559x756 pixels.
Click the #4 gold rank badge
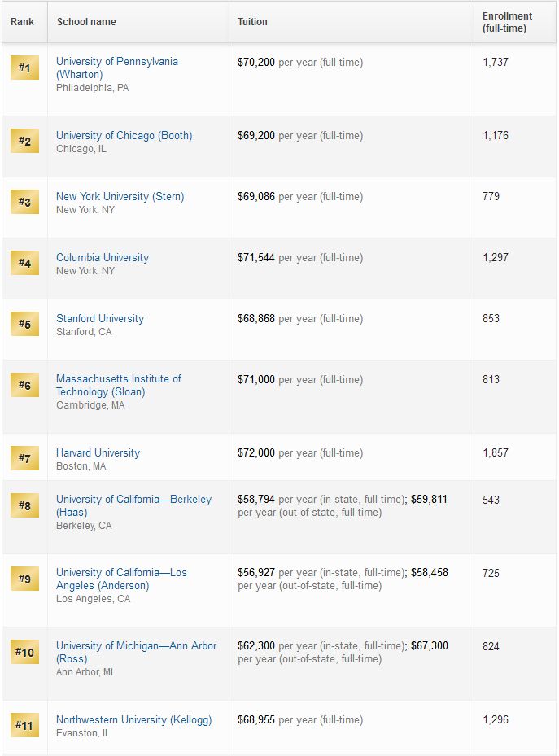click(24, 263)
